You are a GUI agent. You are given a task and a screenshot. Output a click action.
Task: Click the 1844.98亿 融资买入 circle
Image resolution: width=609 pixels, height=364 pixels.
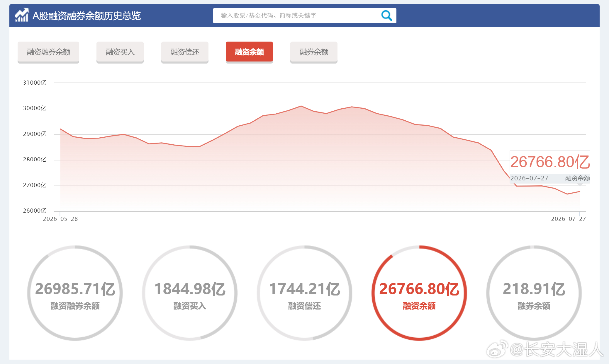190,293
